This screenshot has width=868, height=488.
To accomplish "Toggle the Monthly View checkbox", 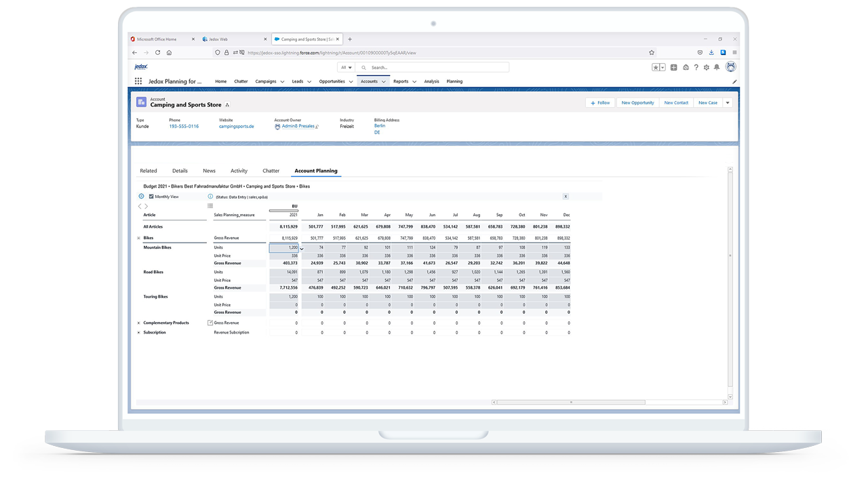I will point(151,197).
